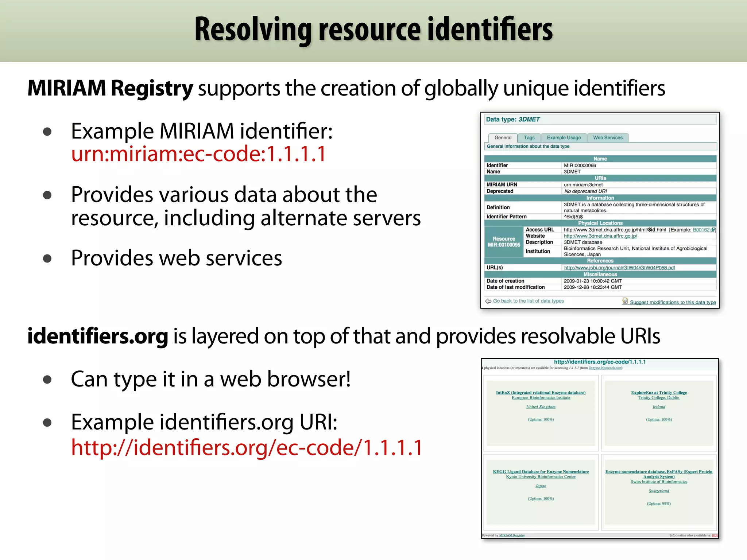Image resolution: width=747 pixels, height=560 pixels.
Task: Click the external-link icon next to B00162
Action: (713, 230)
